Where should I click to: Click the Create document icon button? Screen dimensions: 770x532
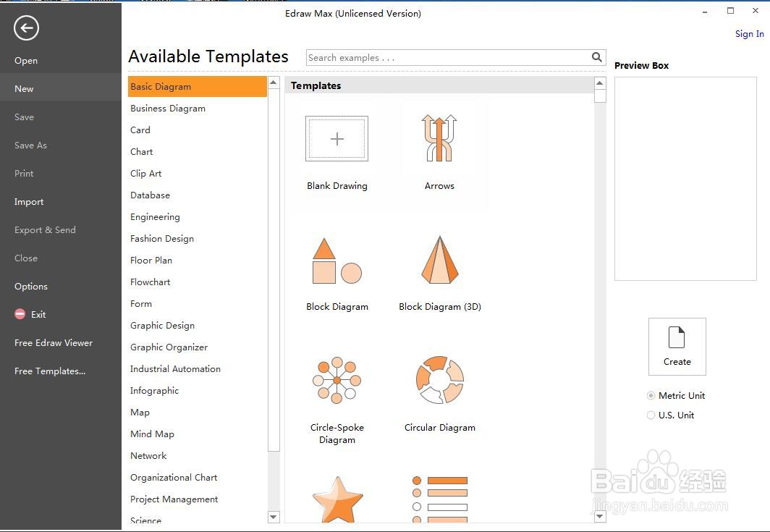677,347
